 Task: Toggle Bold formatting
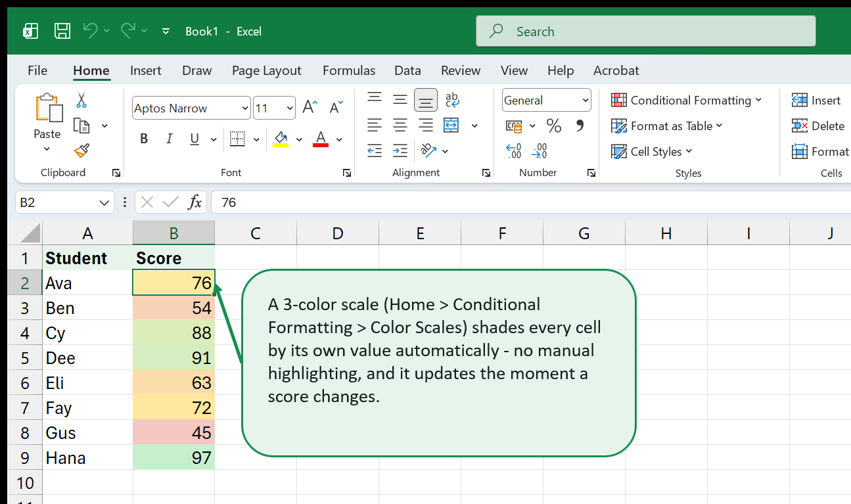[144, 139]
